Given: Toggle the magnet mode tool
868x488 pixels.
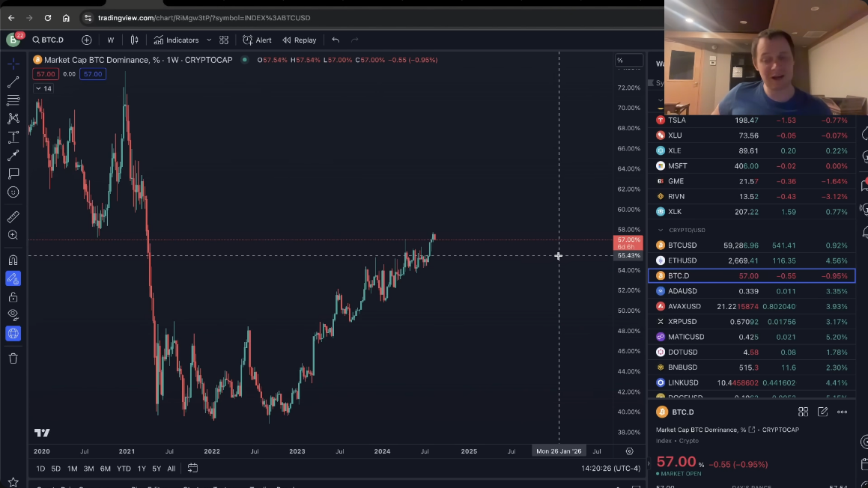Looking at the screenshot, I should pyautogui.click(x=13, y=260).
